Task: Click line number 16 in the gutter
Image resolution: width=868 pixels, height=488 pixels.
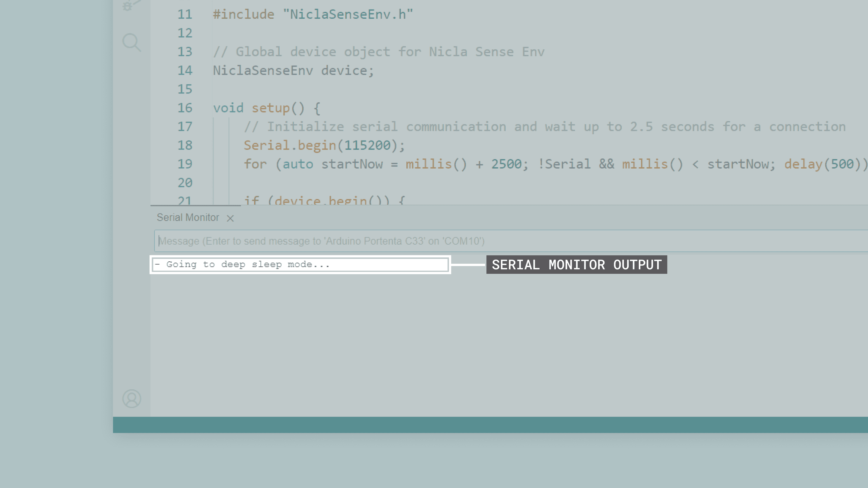Action: (x=185, y=108)
